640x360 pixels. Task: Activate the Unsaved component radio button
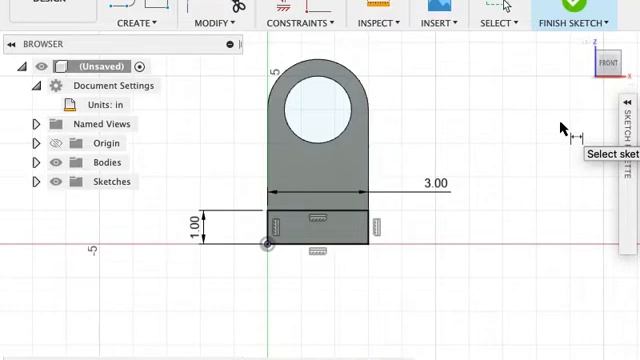(x=140, y=67)
